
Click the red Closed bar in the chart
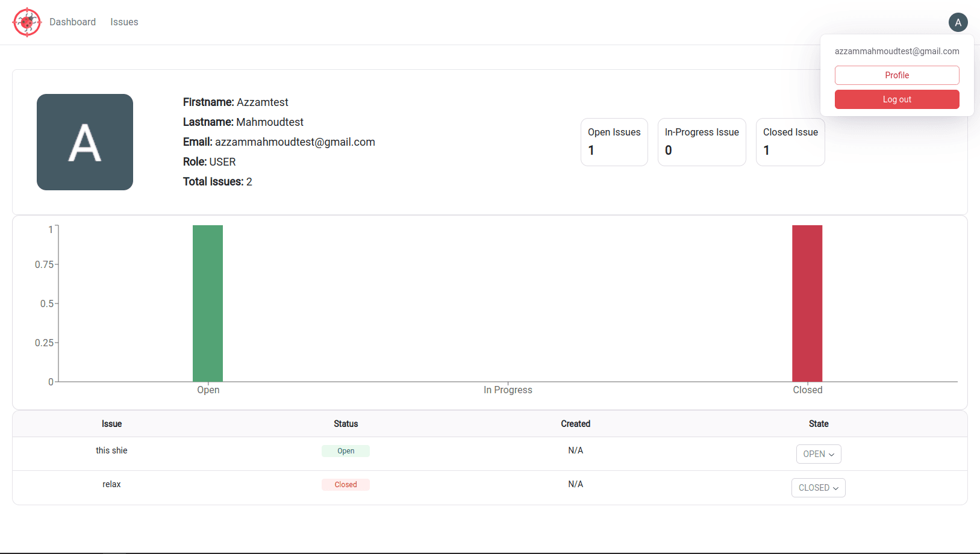point(807,301)
